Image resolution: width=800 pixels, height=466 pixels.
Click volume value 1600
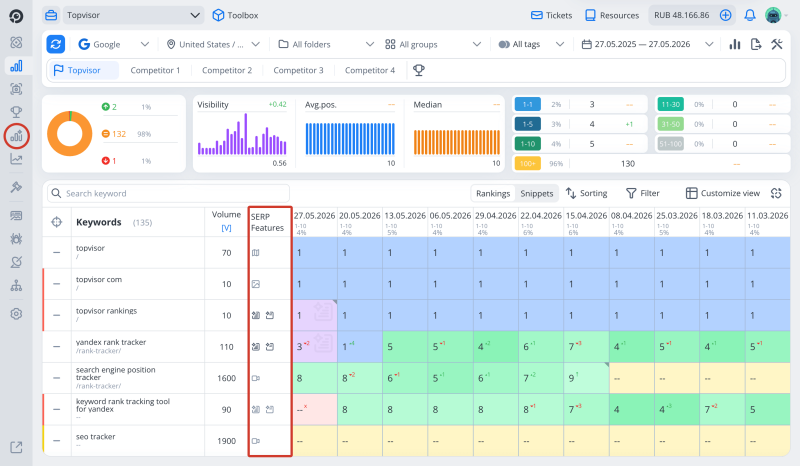227,378
